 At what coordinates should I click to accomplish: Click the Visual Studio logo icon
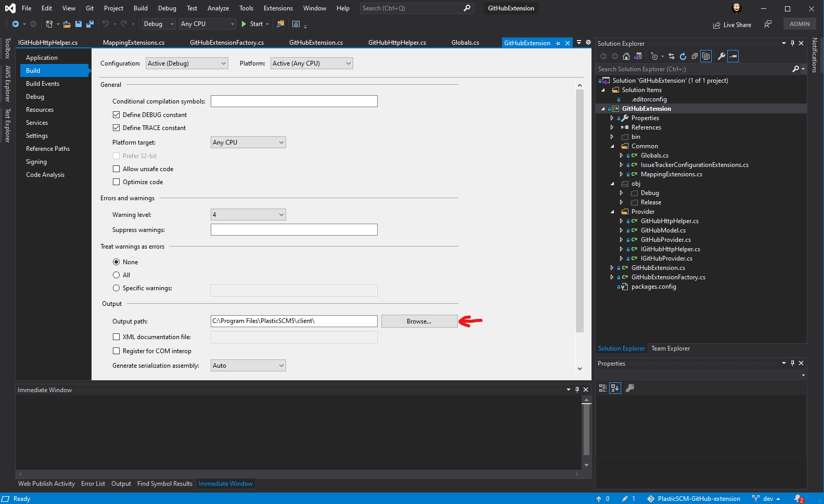pos(10,8)
